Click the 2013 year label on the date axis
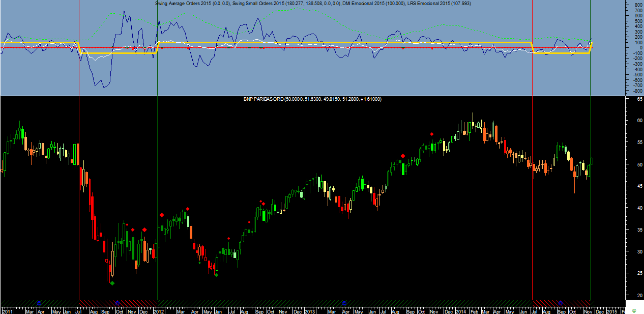This screenshot has height=314, width=644. pyautogui.click(x=311, y=310)
